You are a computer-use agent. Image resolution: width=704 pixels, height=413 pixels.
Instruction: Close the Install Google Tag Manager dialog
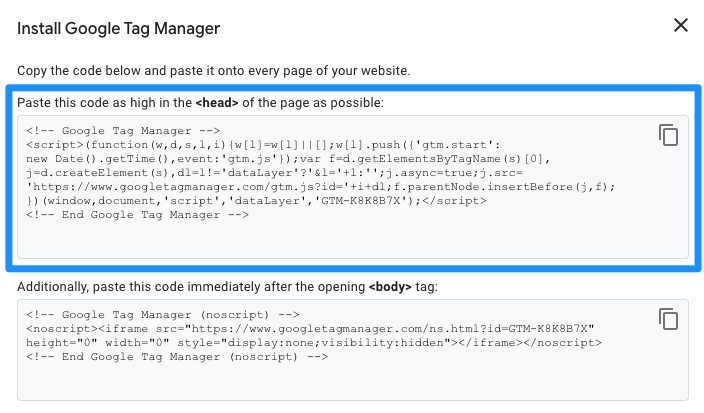point(681,25)
